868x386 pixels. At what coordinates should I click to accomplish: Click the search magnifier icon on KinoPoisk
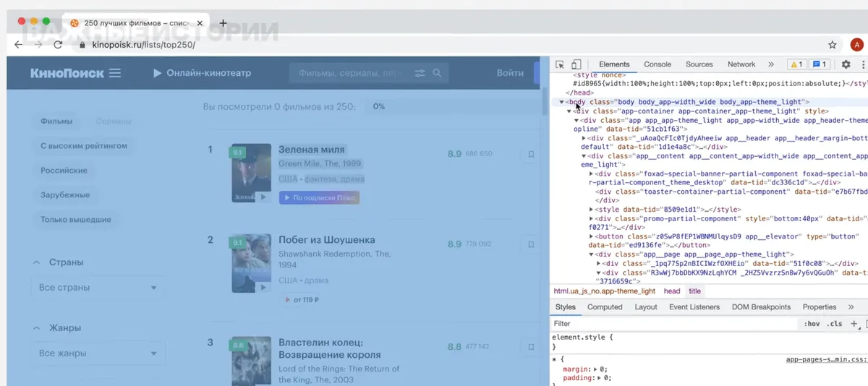click(437, 73)
